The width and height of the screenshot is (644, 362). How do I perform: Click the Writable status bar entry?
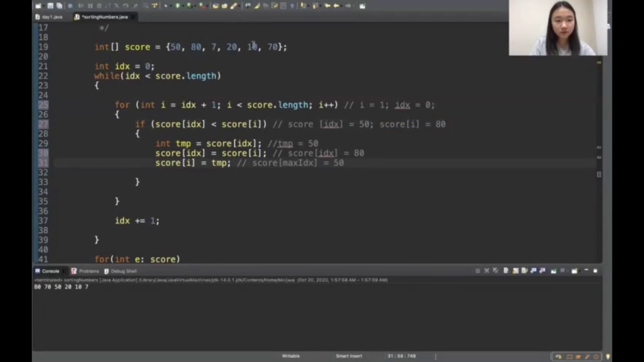click(x=290, y=356)
